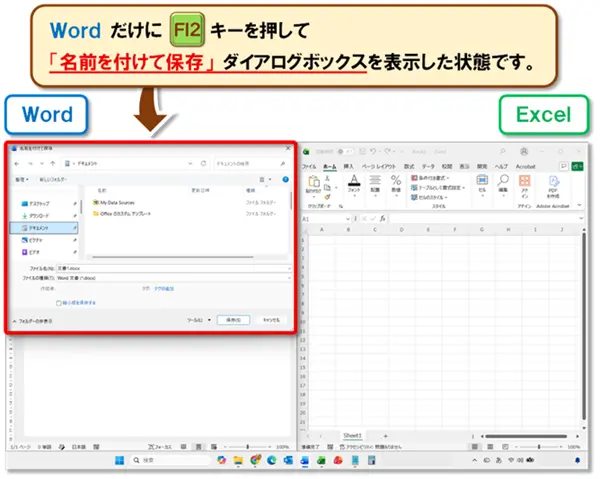Add new sheet with plus button

385,436
